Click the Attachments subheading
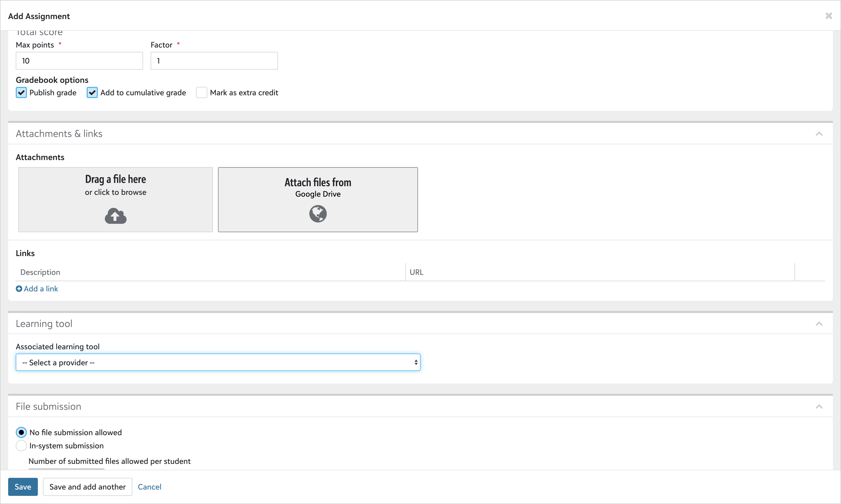This screenshot has width=841, height=504. pyautogui.click(x=40, y=157)
